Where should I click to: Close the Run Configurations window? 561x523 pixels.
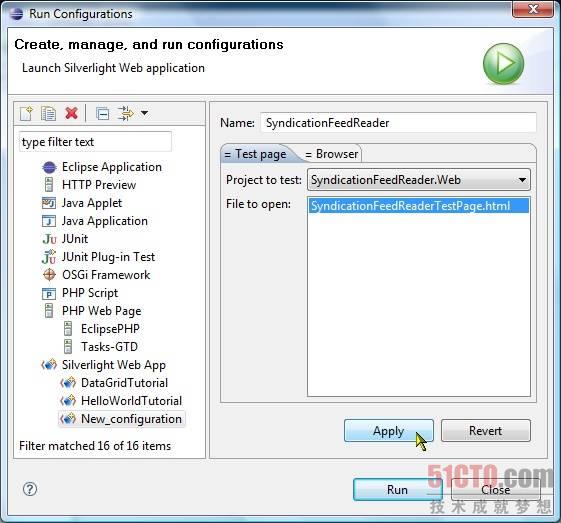click(533, 9)
